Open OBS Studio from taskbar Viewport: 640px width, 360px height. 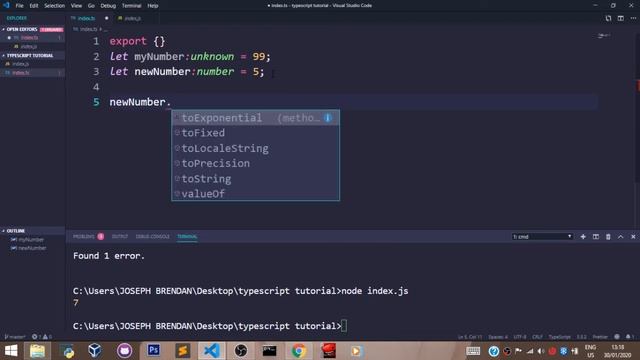241,351
